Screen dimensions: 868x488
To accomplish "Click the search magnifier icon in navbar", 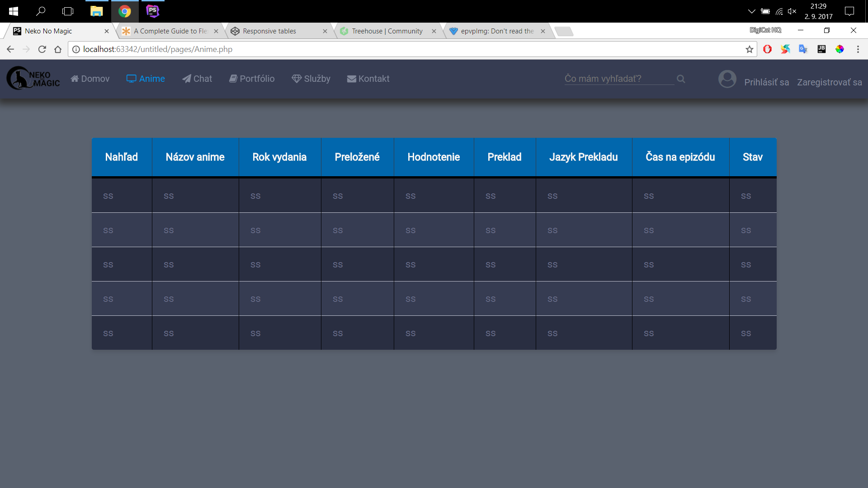I will click(x=681, y=79).
